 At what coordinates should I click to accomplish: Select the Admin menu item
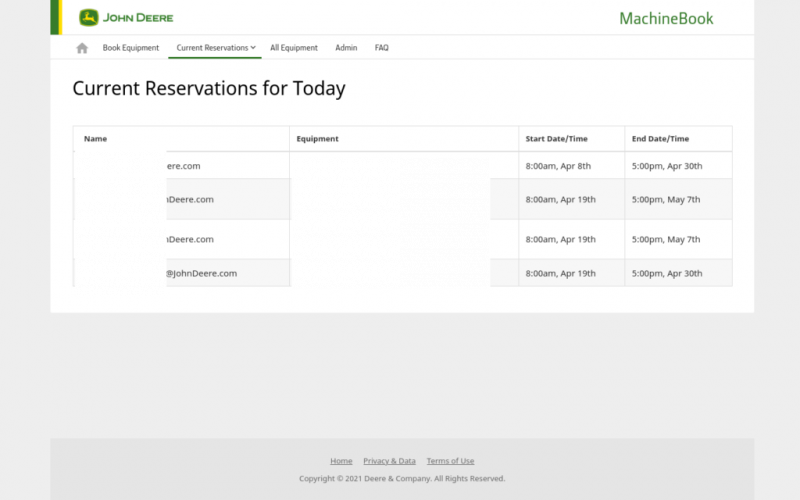click(x=346, y=48)
